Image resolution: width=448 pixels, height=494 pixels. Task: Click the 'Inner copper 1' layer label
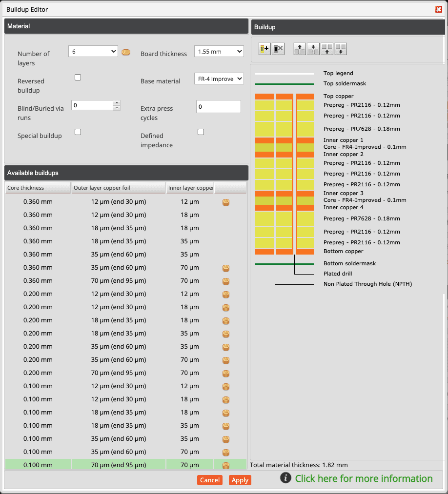[x=344, y=140]
